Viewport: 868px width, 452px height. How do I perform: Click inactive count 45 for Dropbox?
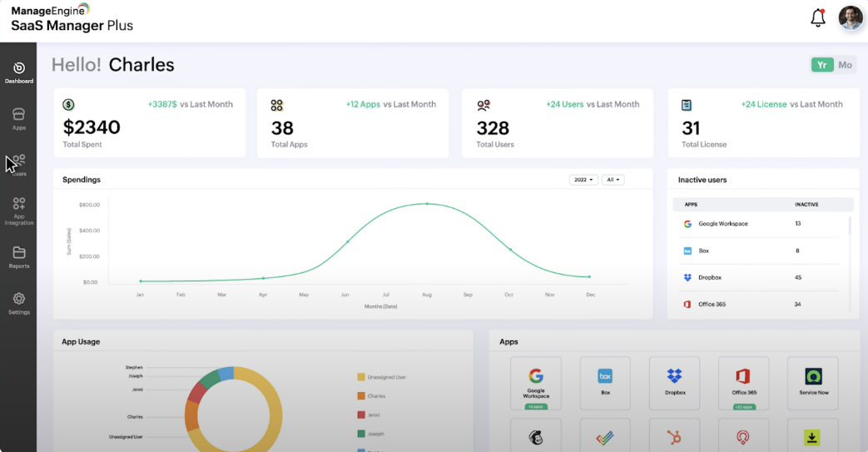(x=798, y=277)
